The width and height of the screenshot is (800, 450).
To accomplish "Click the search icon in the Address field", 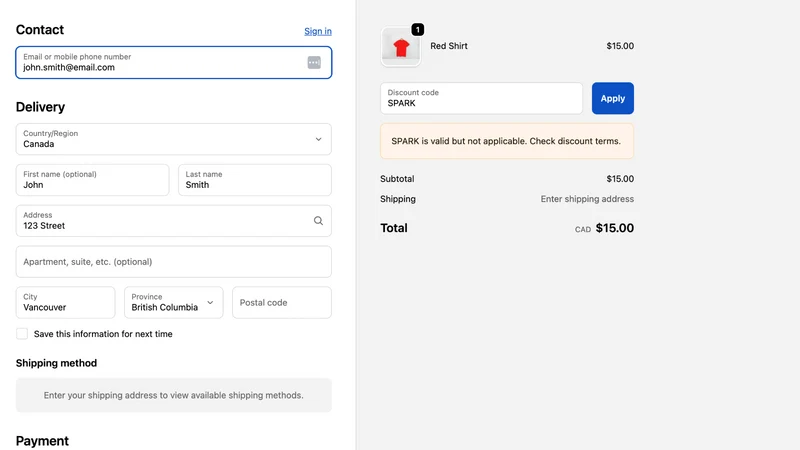I will coord(318,221).
